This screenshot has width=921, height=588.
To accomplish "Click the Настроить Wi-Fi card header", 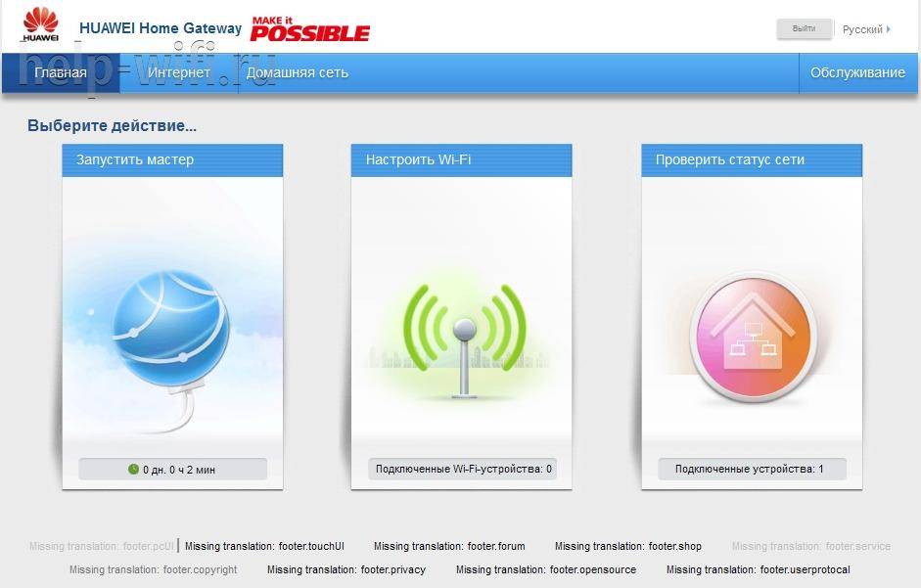I will [461, 159].
